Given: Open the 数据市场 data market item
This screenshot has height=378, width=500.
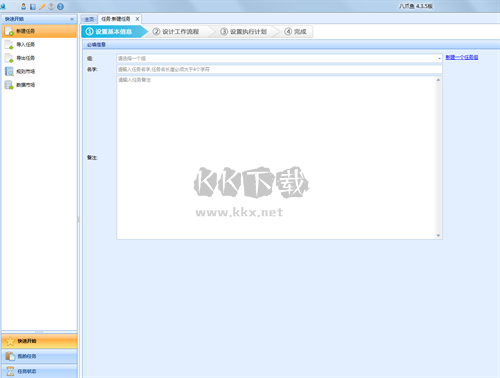Looking at the screenshot, I should tap(39, 85).
